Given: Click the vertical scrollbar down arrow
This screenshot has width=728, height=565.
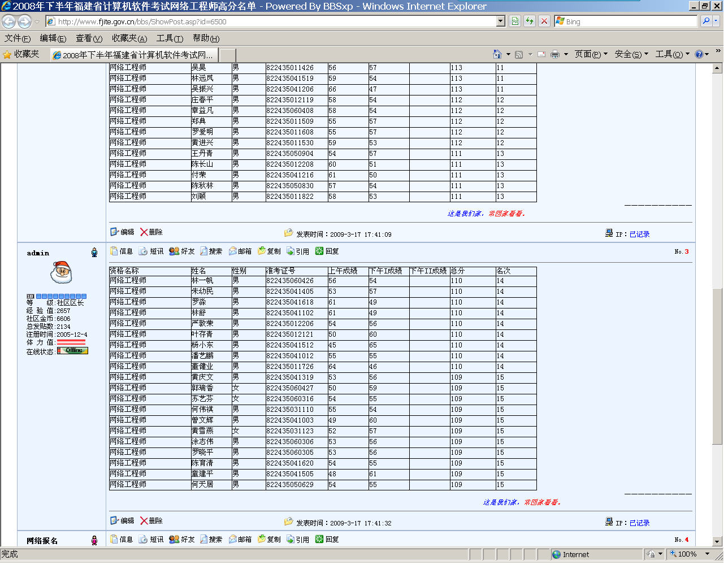Looking at the screenshot, I should pyautogui.click(x=717, y=541).
